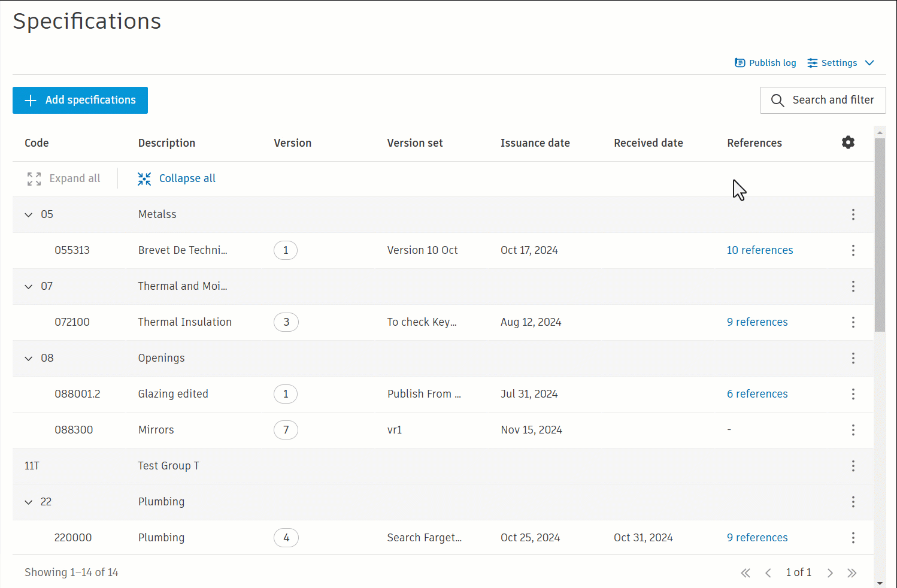
Task: Open the Publish log
Action: (x=765, y=63)
